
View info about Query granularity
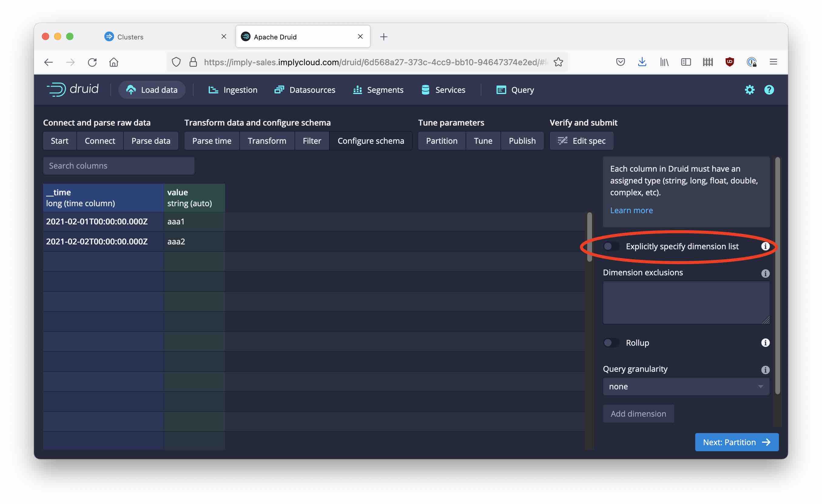(766, 370)
